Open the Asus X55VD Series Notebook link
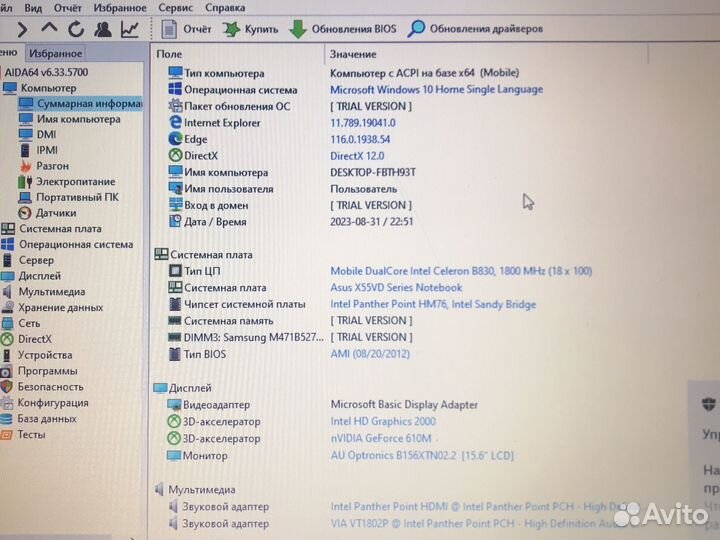 pos(396,287)
